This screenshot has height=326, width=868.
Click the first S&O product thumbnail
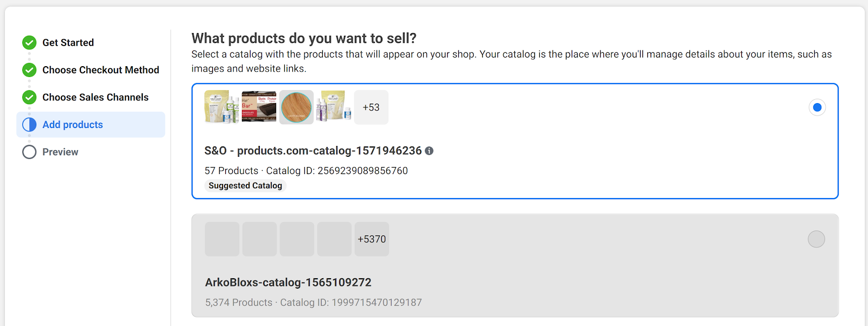coord(221,107)
